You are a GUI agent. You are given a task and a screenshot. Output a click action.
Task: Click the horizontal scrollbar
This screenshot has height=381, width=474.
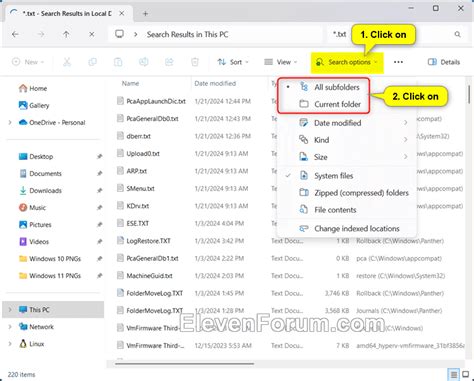(x=184, y=364)
